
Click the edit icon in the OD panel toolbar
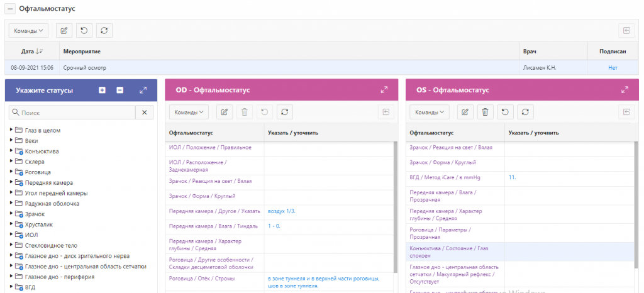click(224, 112)
